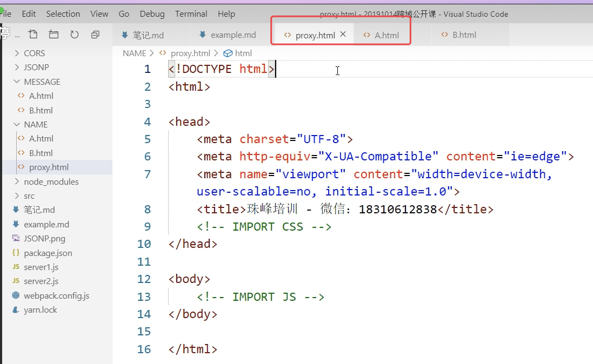Screen dimensions: 593x364
Task: Open the View menu
Action: tap(99, 14)
